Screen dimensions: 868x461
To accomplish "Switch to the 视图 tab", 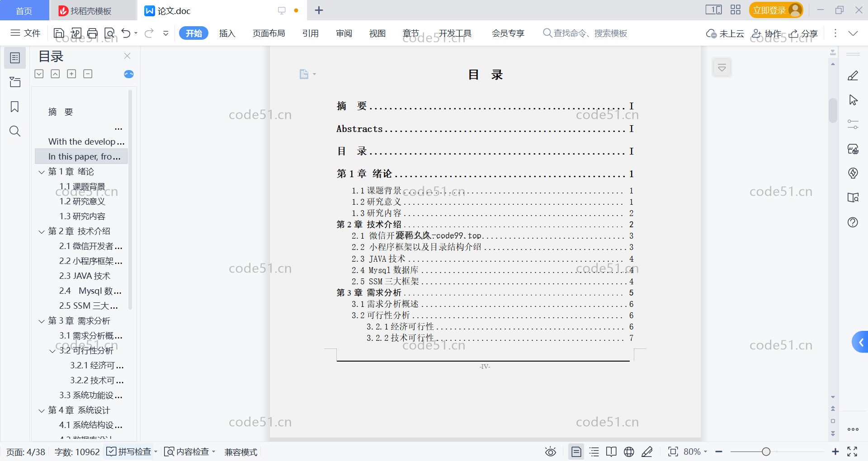I will (377, 33).
